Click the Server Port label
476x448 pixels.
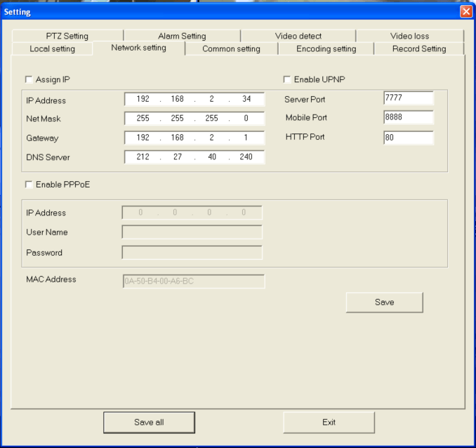(305, 100)
